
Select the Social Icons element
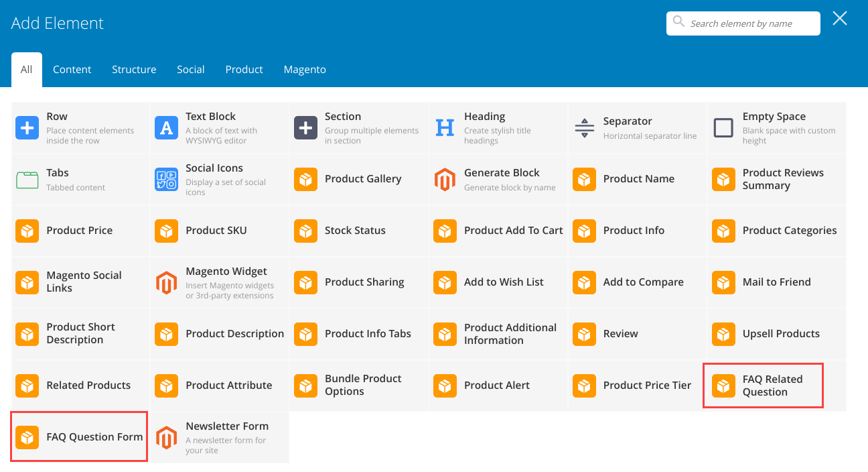coord(166,179)
